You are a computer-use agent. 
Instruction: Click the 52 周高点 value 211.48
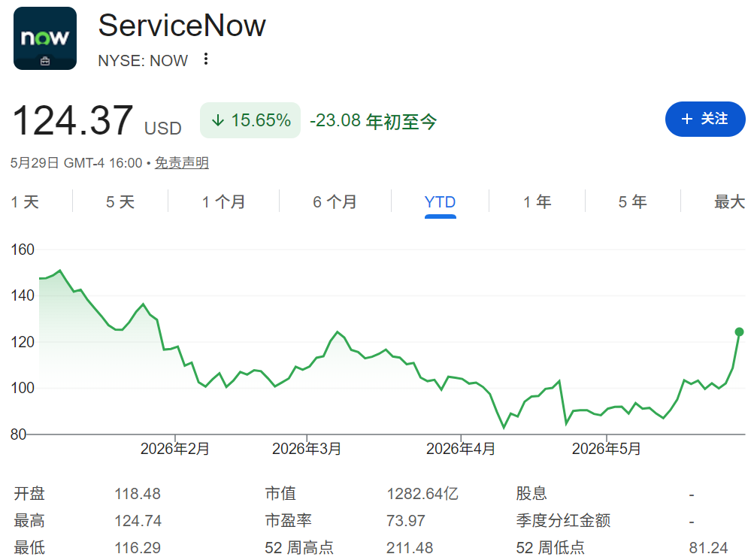[x=410, y=547]
